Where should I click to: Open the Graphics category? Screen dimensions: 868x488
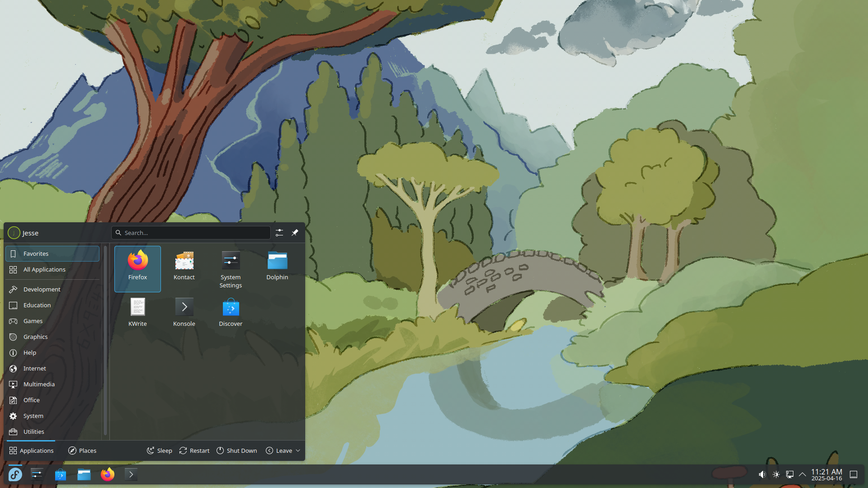pos(52,337)
